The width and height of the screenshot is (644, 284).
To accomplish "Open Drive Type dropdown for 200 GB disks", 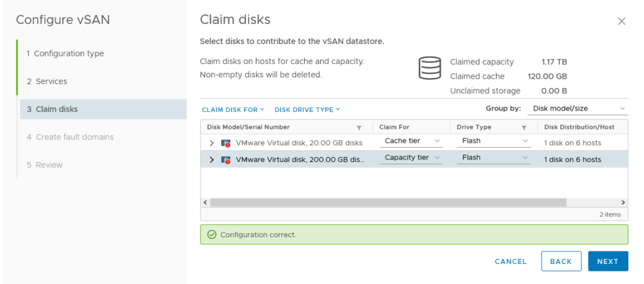I will pos(494,158).
